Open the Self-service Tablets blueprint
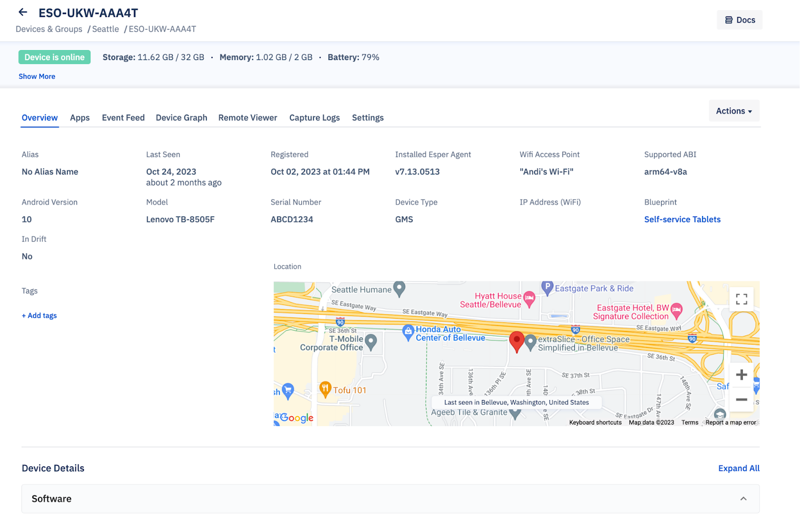 (x=682, y=219)
